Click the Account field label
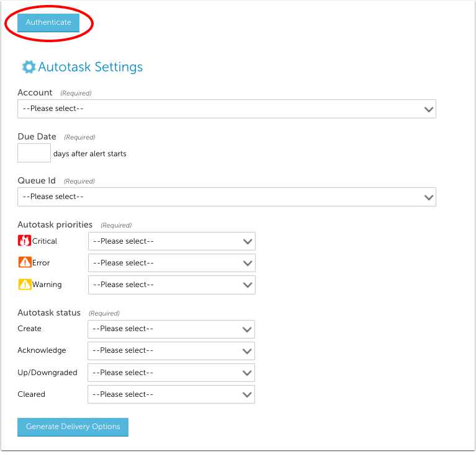The image size is (476, 452). pyautogui.click(x=35, y=92)
